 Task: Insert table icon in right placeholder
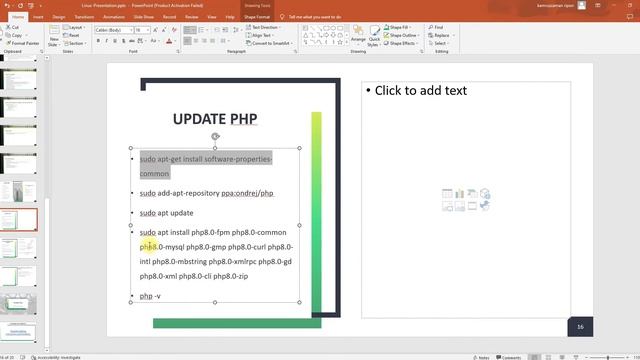pos(447,193)
